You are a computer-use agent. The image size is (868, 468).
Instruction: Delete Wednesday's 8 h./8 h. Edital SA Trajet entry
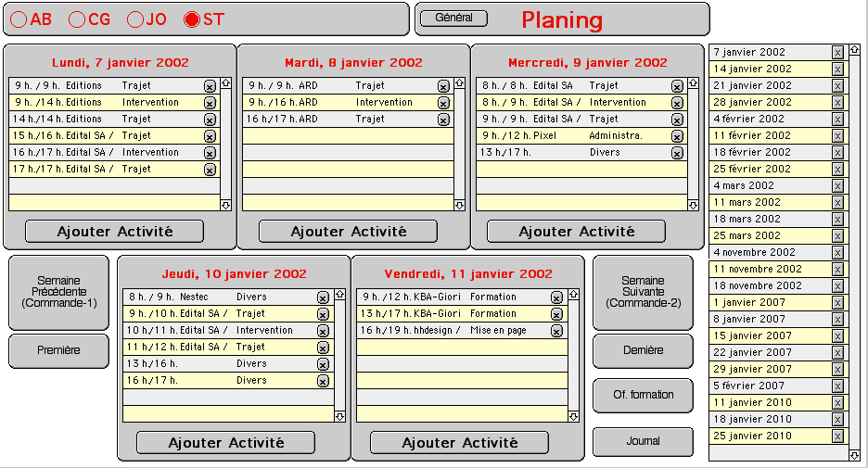click(677, 86)
